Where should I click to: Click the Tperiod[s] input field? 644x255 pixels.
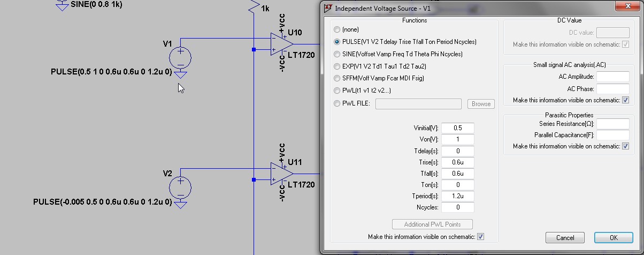(x=458, y=196)
